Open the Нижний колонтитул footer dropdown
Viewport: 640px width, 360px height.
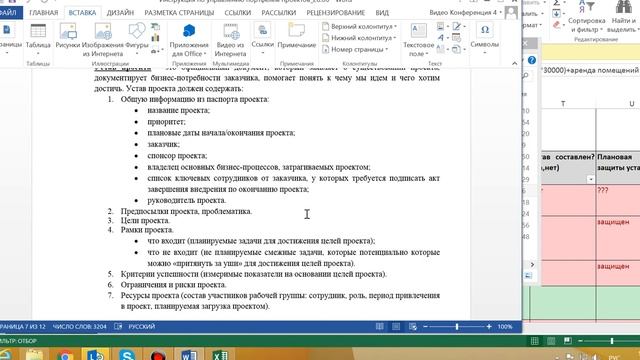[x=359, y=38]
